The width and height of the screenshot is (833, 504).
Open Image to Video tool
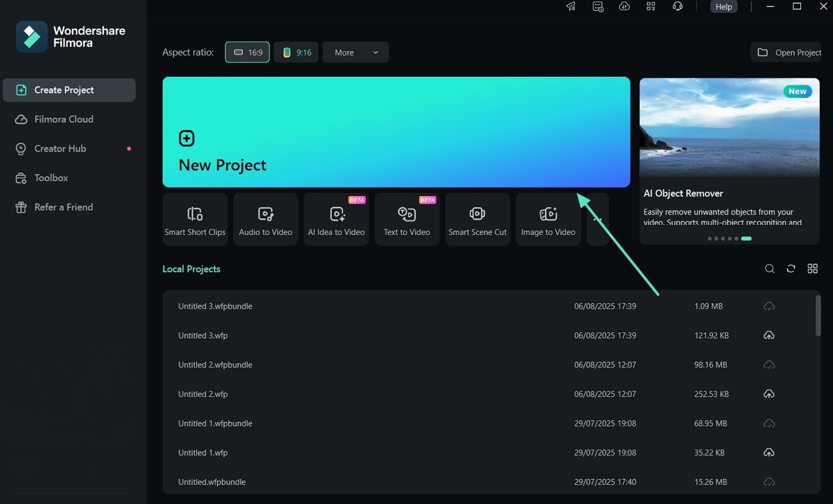pyautogui.click(x=548, y=219)
